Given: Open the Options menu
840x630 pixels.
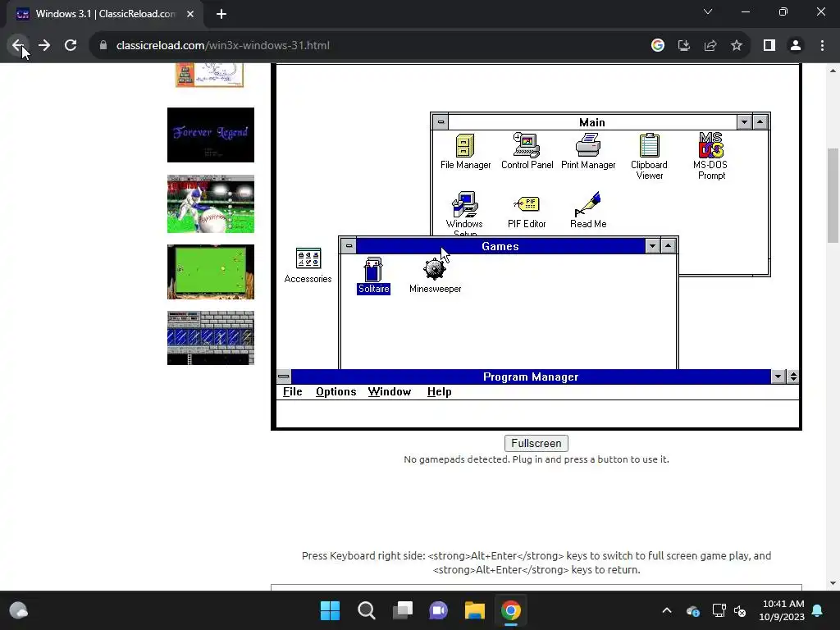Looking at the screenshot, I should tap(336, 391).
